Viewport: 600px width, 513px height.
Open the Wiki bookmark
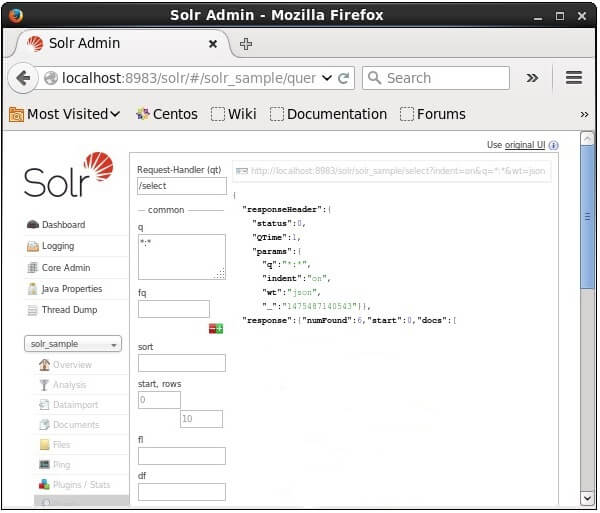click(233, 114)
